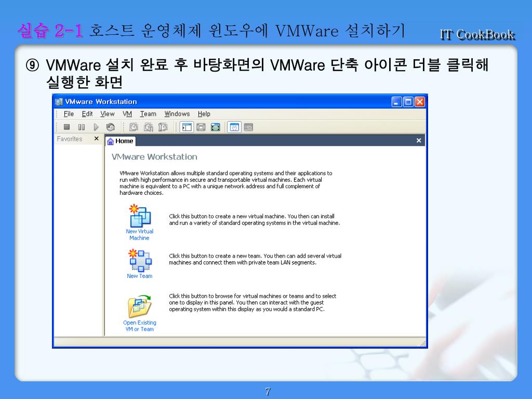Click the Manage Snapshots wrench icon
This screenshot has width=532, height=399.
tap(163, 127)
